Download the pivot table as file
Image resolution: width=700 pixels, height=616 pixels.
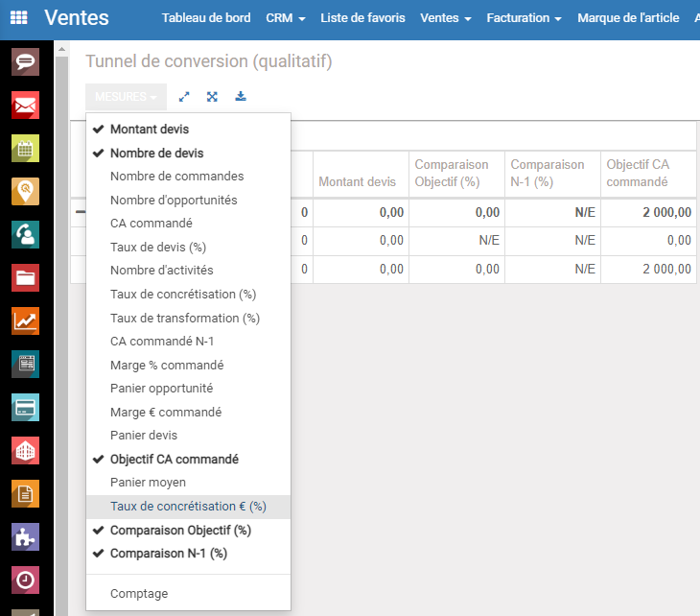[241, 96]
